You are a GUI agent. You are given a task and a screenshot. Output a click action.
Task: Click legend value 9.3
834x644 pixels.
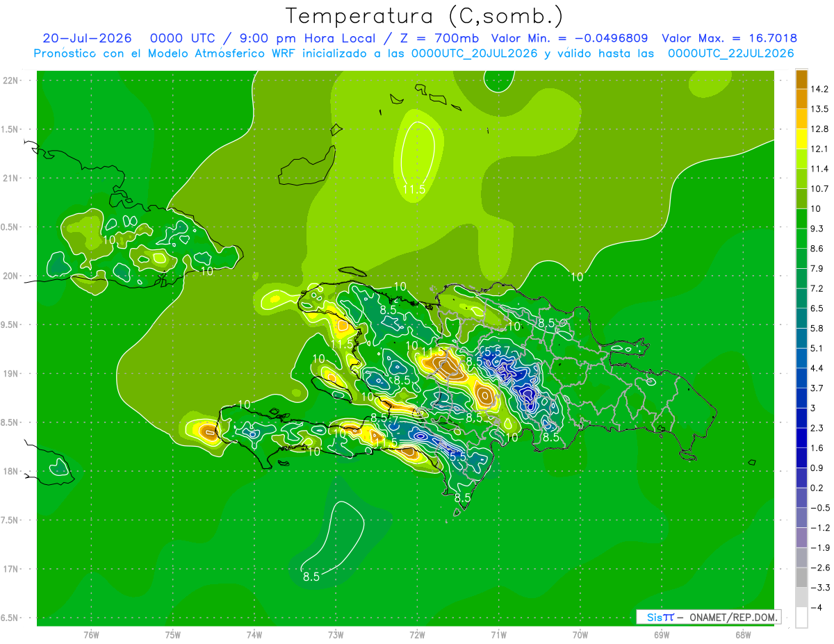pos(817,229)
